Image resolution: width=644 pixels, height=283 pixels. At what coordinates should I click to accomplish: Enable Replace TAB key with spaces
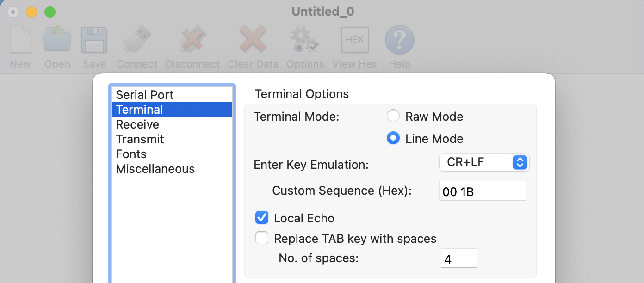click(262, 238)
